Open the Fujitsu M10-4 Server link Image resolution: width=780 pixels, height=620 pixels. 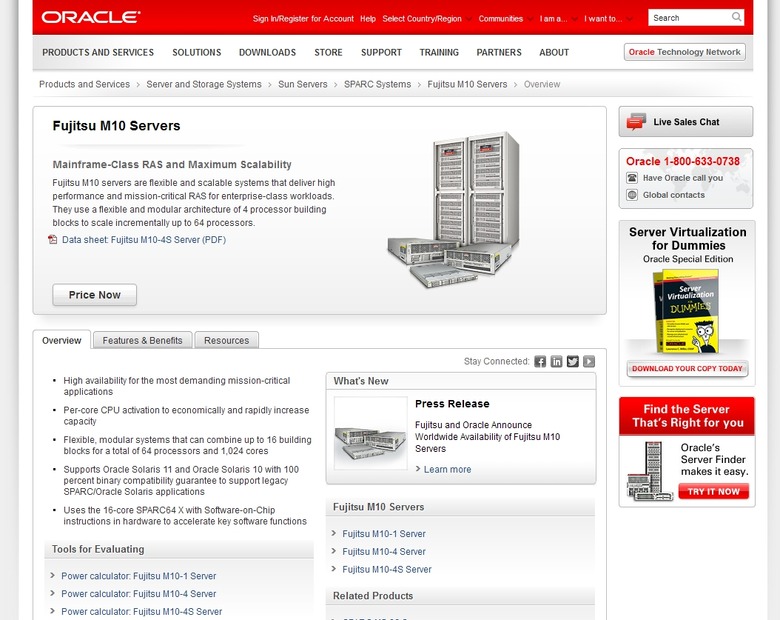[x=384, y=551]
